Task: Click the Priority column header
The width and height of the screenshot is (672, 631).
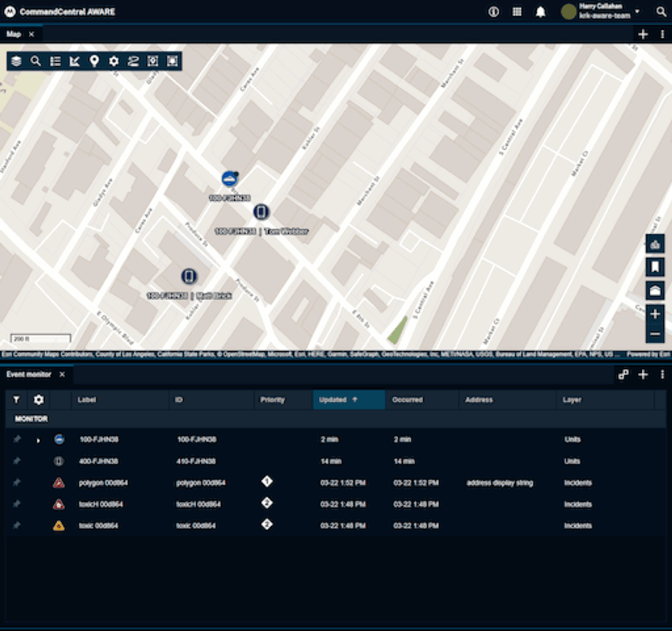Action: (x=273, y=400)
